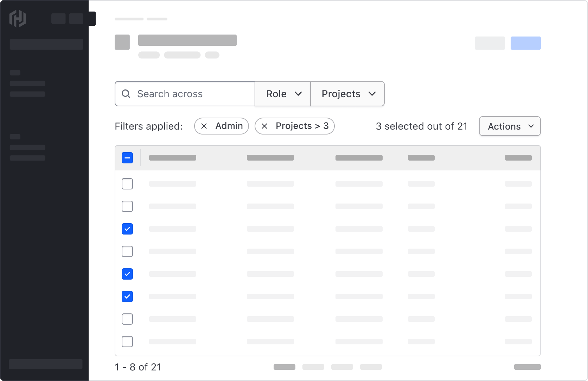The image size is (588, 381).
Task: Click the gray secondary button at top right
Action: pos(490,43)
